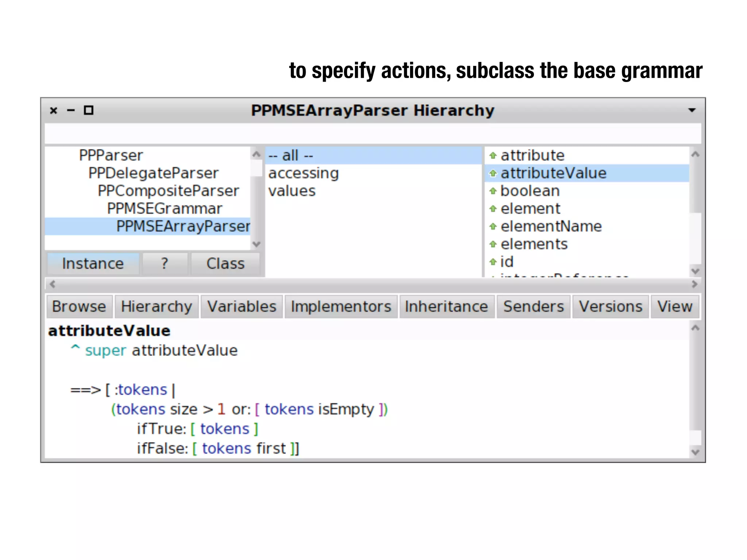Show class comment with the ? button
This screenshot has height=560, width=747.
(x=165, y=264)
